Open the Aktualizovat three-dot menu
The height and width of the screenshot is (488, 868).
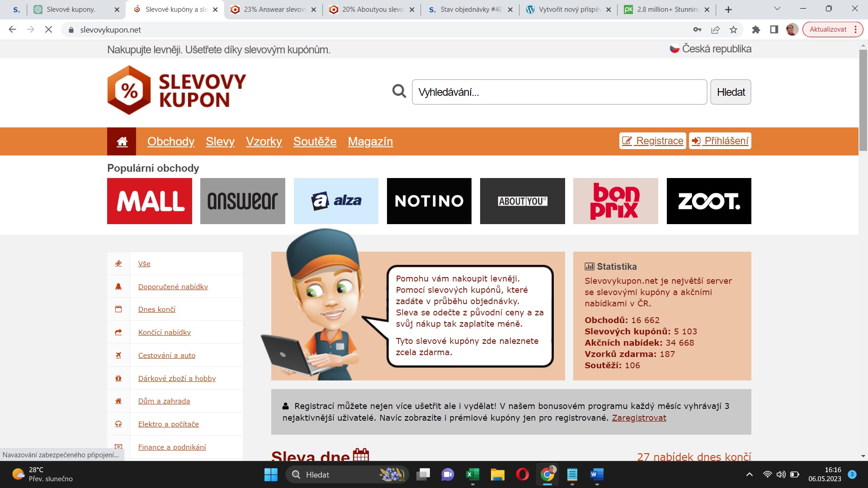pos(855,29)
